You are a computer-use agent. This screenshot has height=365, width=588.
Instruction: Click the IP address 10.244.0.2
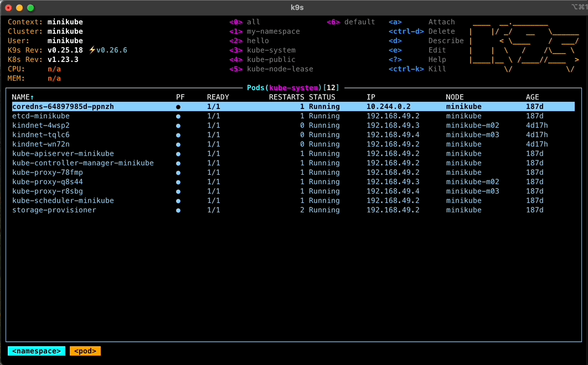click(x=389, y=106)
